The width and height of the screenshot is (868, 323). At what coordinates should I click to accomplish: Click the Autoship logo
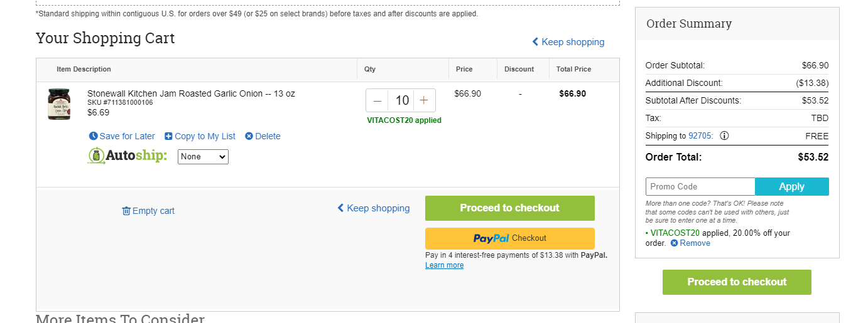coord(127,156)
